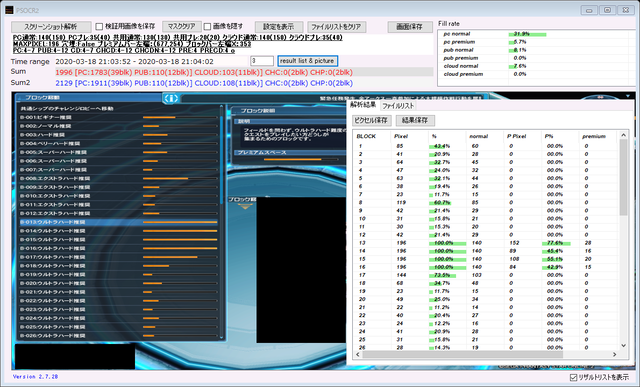The image size is (640, 387).
Task: Sort by the BLOCK column header
Action: coord(367,136)
